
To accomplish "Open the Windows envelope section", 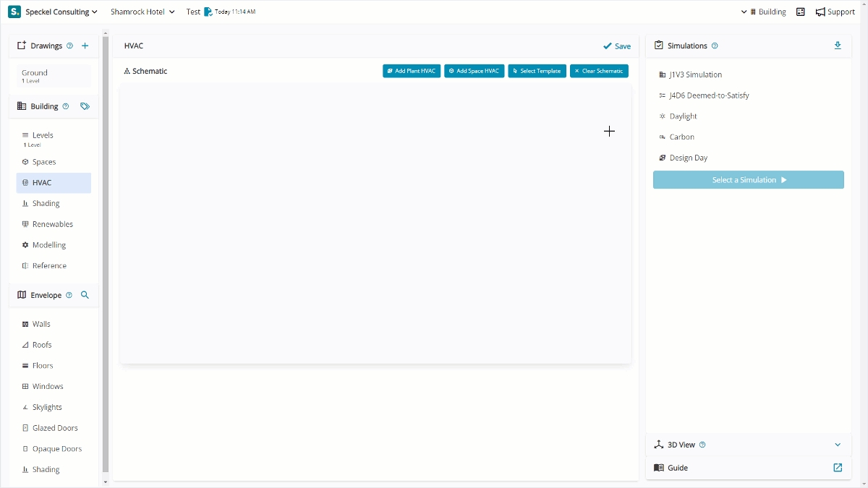I will click(48, 386).
